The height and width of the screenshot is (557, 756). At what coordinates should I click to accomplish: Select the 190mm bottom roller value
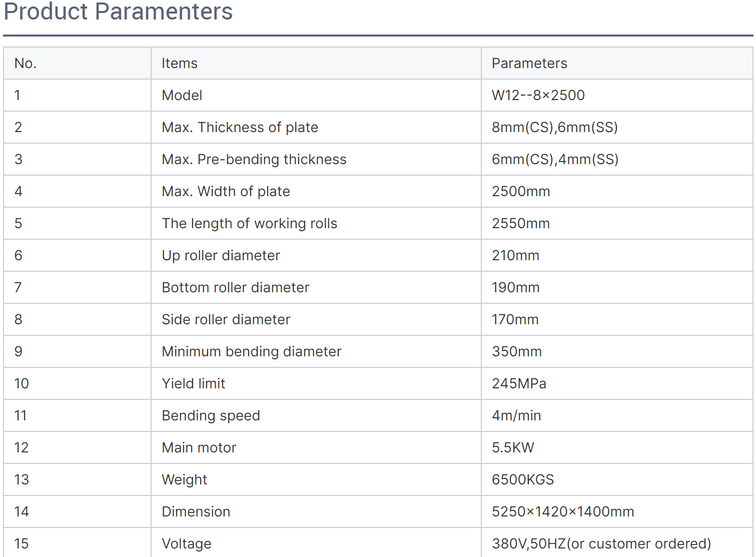515,287
